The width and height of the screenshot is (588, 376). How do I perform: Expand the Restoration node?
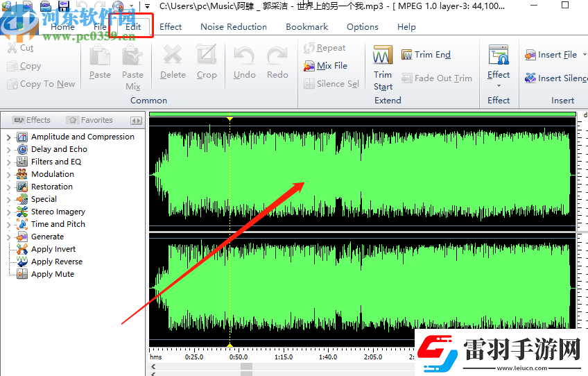coord(9,187)
